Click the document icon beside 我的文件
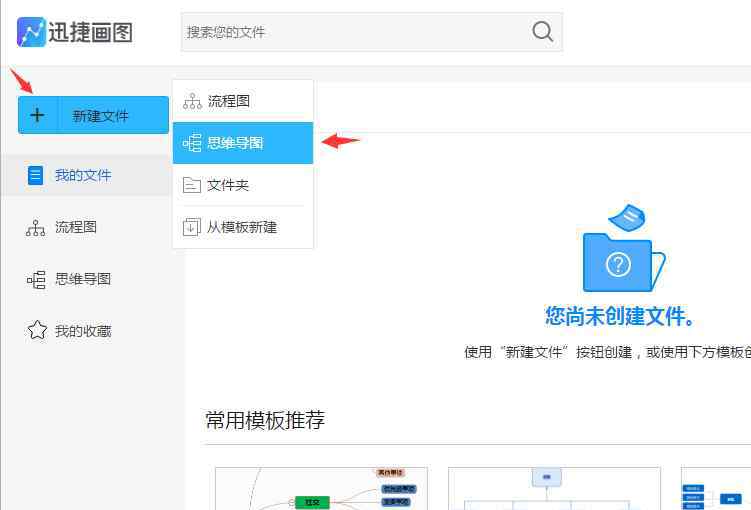Image resolution: width=751 pixels, height=510 pixels. click(35, 175)
